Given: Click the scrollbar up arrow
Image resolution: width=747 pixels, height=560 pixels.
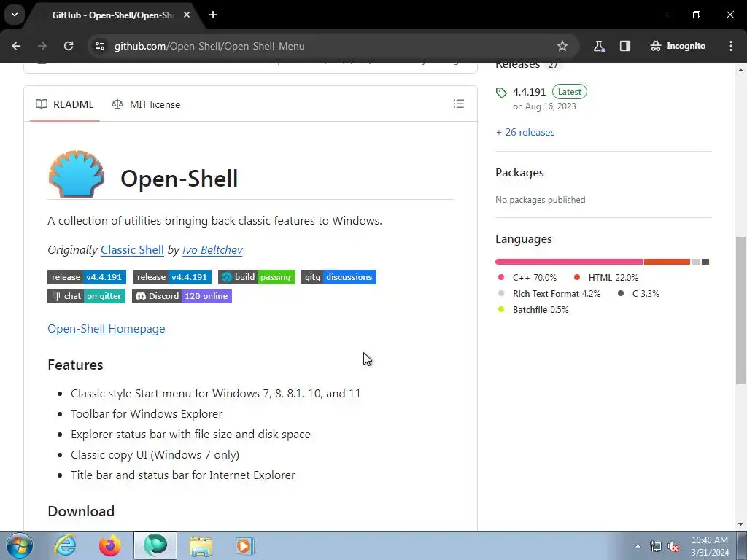Looking at the screenshot, I should [x=741, y=70].
